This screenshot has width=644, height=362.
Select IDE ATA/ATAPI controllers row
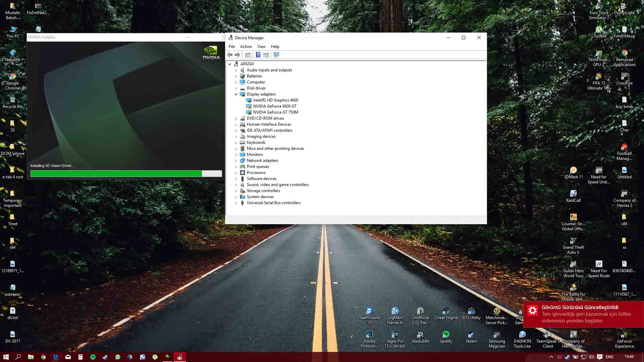coord(269,130)
